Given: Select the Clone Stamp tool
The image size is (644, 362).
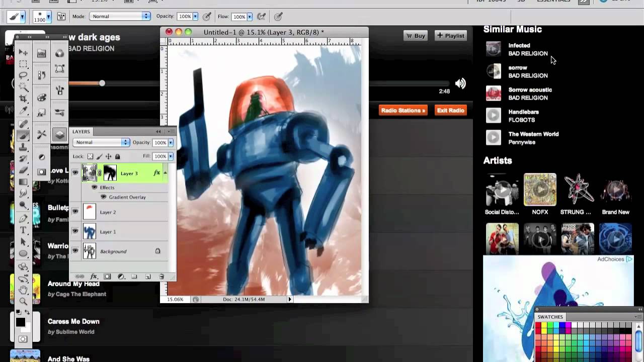Looking at the screenshot, I should pos(23,147).
